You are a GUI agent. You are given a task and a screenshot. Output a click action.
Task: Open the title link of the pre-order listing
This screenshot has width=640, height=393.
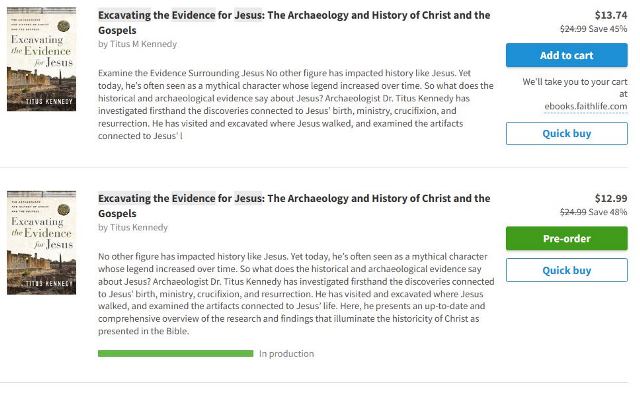click(294, 206)
